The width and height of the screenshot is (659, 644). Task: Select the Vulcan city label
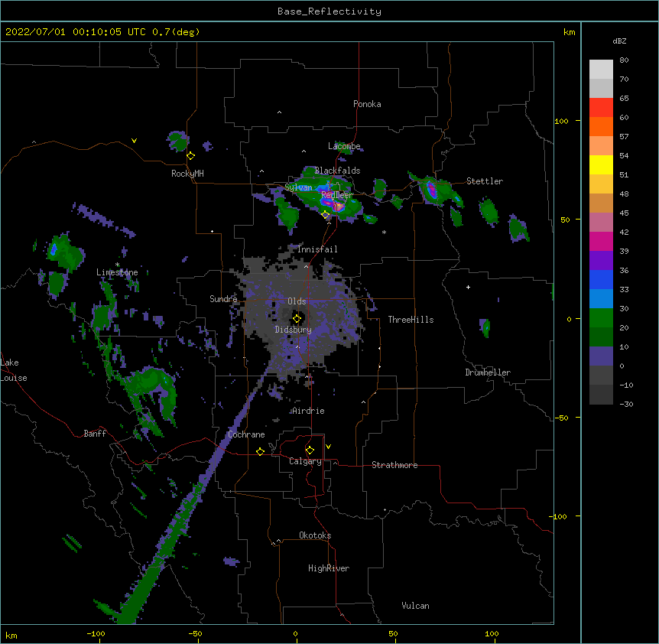415,606
